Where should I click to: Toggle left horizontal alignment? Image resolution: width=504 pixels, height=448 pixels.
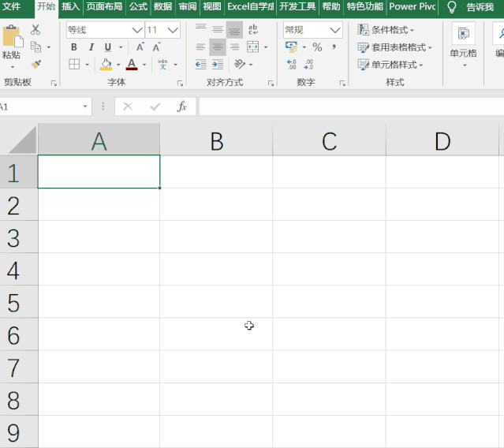click(x=201, y=47)
